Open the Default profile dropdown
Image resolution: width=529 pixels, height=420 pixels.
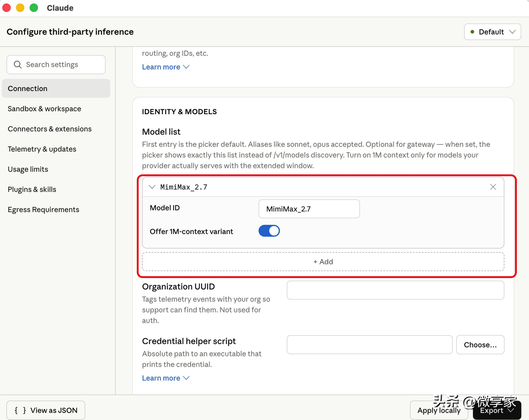[493, 32]
